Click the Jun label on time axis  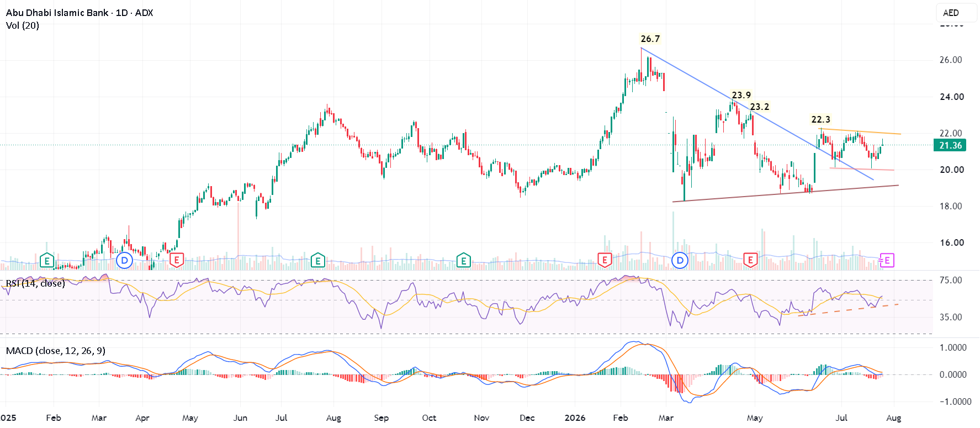click(x=240, y=418)
